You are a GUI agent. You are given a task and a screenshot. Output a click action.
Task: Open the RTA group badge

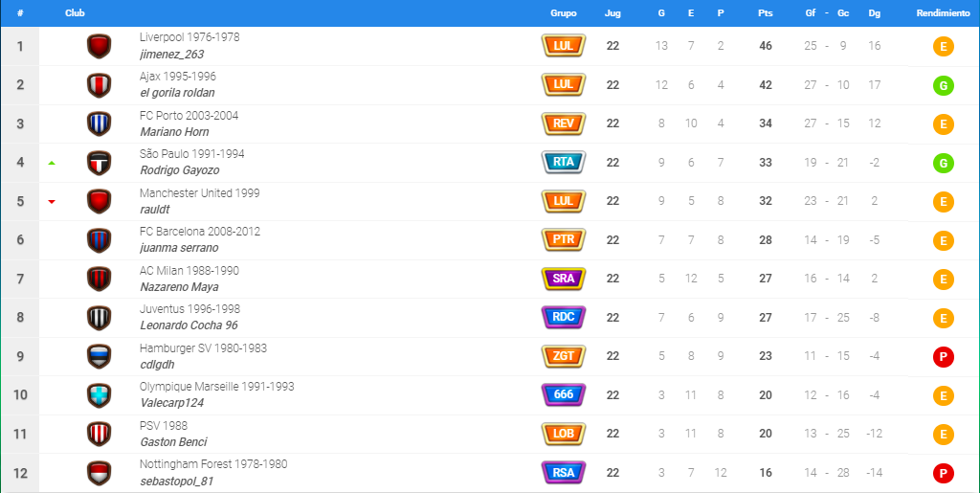pyautogui.click(x=563, y=163)
